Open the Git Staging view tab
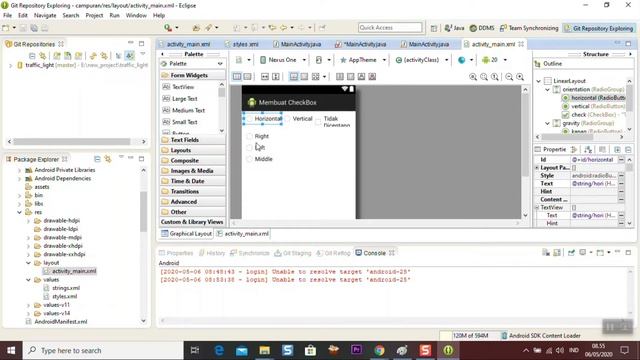640x360 pixels. (293, 253)
